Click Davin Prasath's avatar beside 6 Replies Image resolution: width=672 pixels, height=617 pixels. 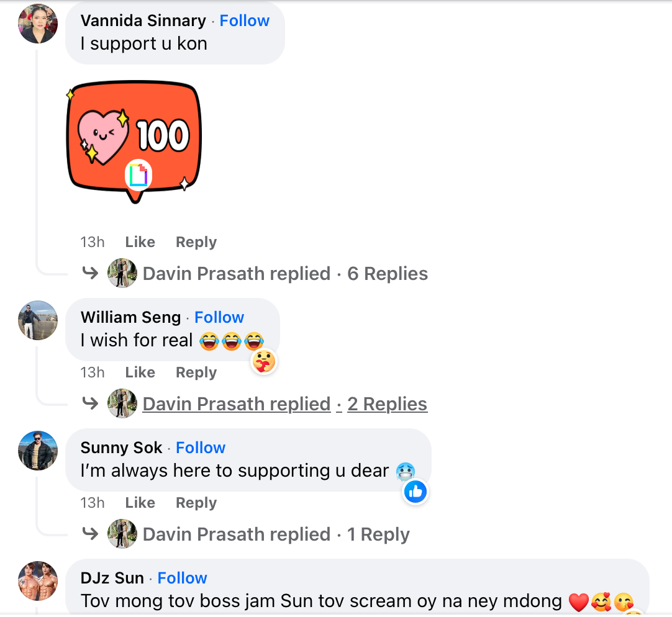pyautogui.click(x=122, y=273)
